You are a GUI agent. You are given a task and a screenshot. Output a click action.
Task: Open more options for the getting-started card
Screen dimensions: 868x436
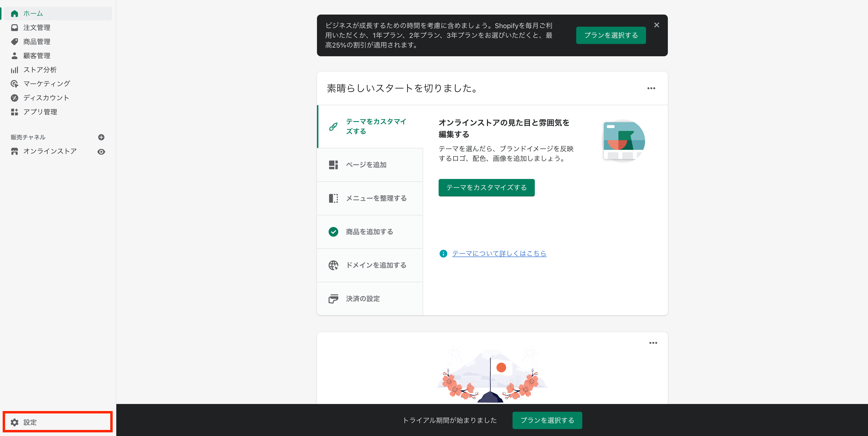(651, 88)
